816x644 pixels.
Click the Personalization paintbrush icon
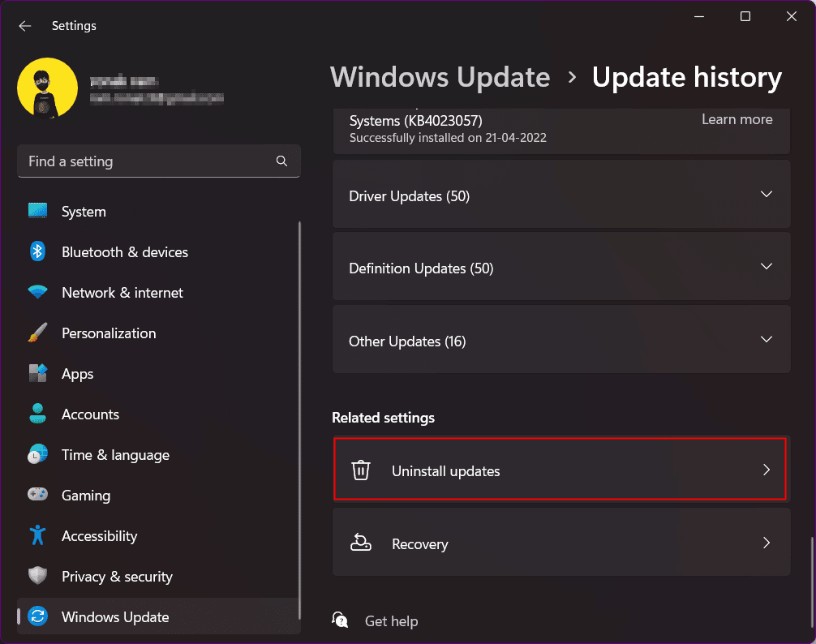coord(37,333)
